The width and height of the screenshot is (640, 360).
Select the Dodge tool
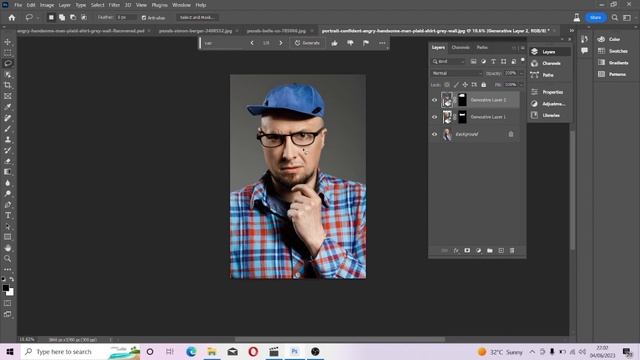tap(8, 193)
